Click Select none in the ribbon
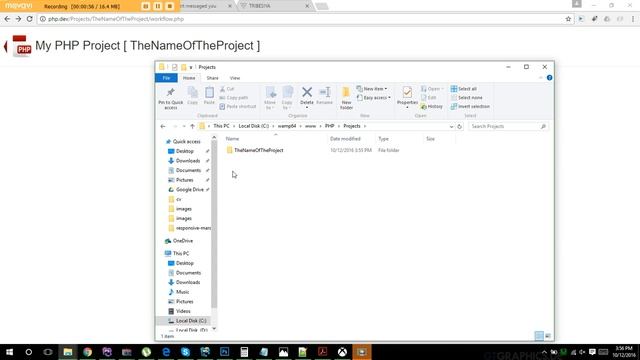 click(x=467, y=98)
